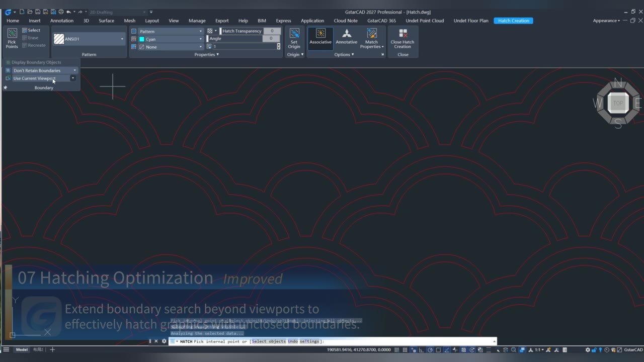Expand the Properties panel
Viewport: 644px width, 362px height.
[206, 54]
